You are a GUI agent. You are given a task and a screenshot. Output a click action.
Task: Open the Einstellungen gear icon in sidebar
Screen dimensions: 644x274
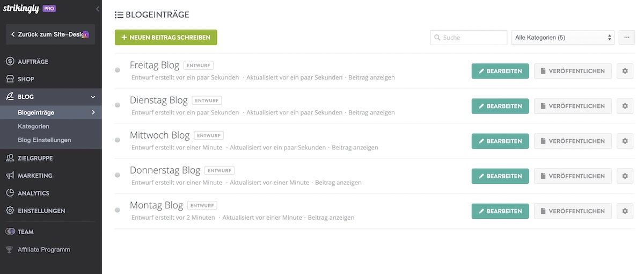[10, 211]
